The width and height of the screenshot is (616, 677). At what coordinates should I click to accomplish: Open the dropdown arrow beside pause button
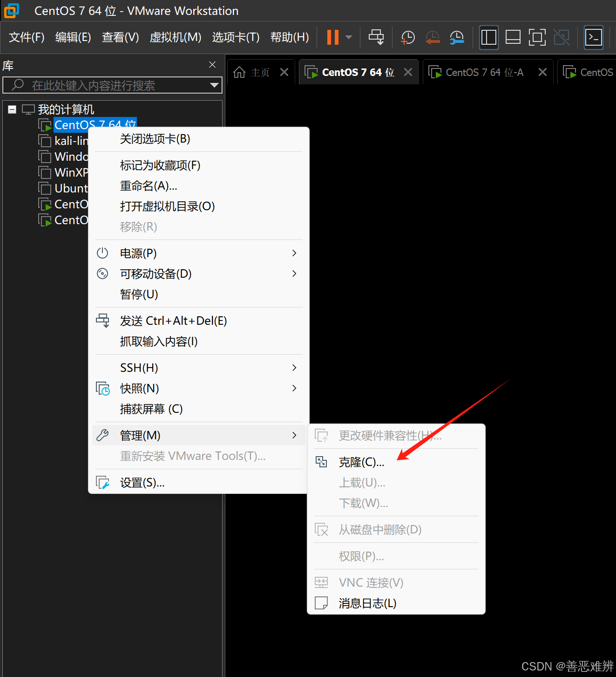349,37
